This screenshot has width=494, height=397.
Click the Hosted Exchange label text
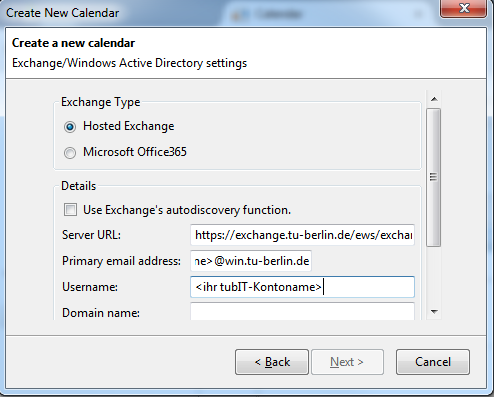click(x=129, y=126)
